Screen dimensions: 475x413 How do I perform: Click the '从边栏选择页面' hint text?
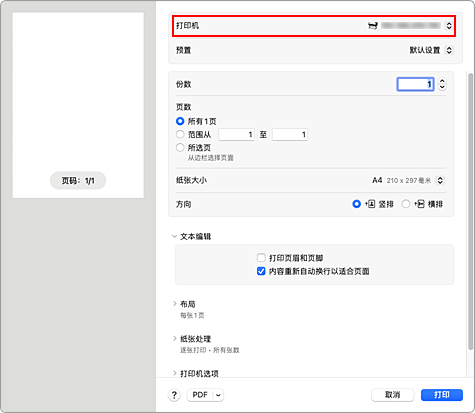pos(210,158)
